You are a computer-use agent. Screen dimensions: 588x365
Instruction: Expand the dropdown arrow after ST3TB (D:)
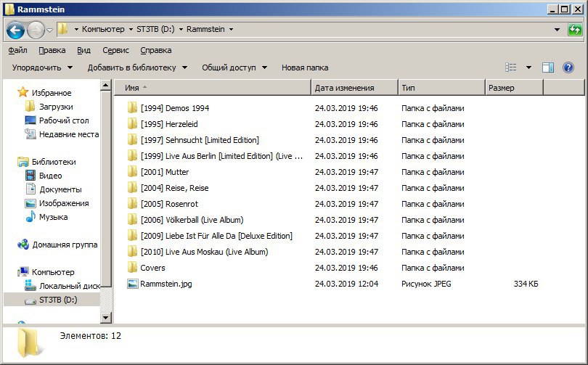pos(181,29)
